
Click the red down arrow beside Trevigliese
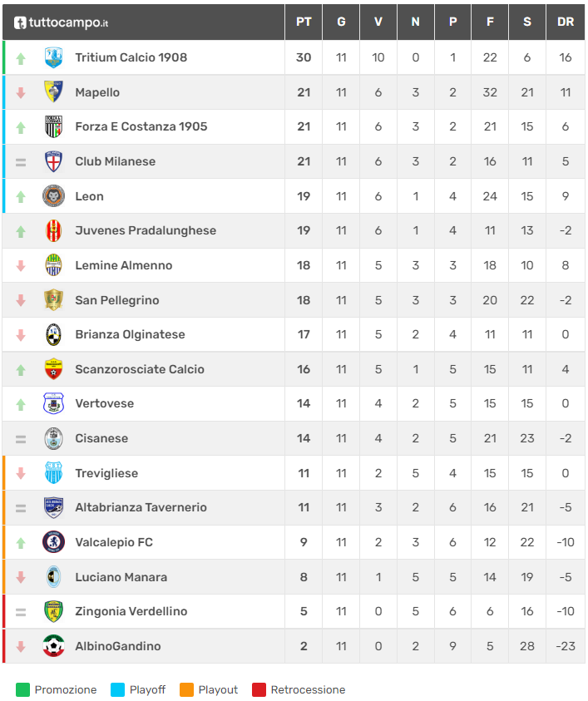click(21, 473)
